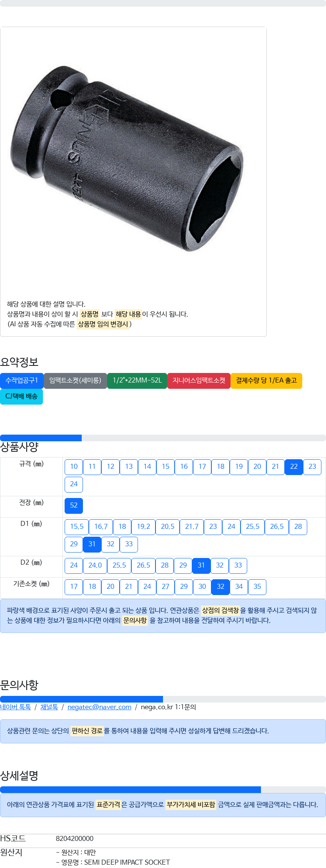Click the negatec@naver.com email link

pos(99,707)
